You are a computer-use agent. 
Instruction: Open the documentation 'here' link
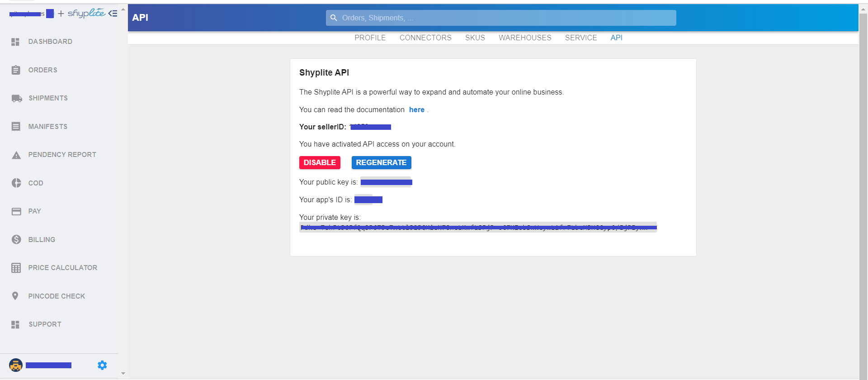click(x=417, y=110)
